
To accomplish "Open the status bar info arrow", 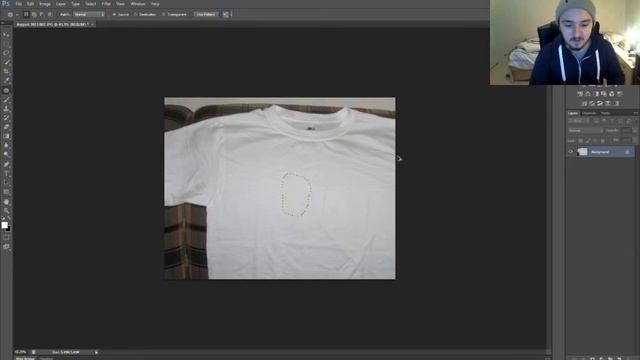I will [96, 352].
